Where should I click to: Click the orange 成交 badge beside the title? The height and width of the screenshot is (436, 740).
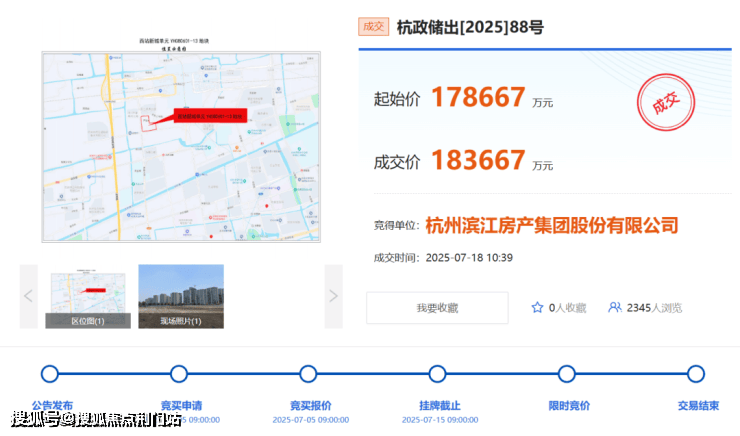[373, 27]
